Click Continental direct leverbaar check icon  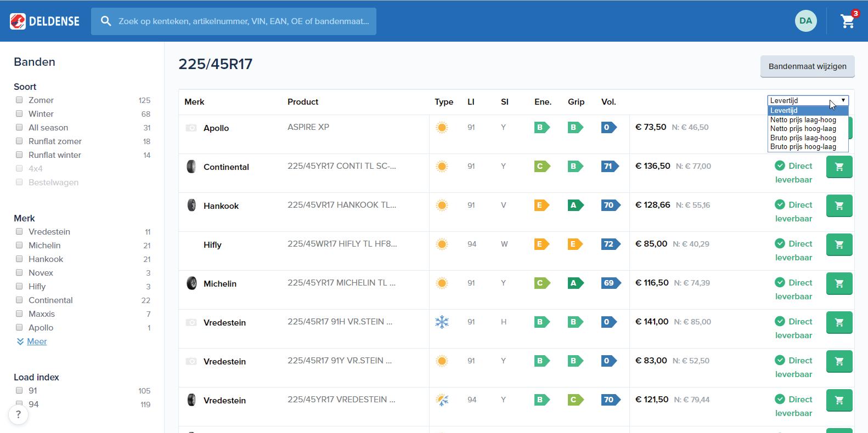pyautogui.click(x=780, y=166)
